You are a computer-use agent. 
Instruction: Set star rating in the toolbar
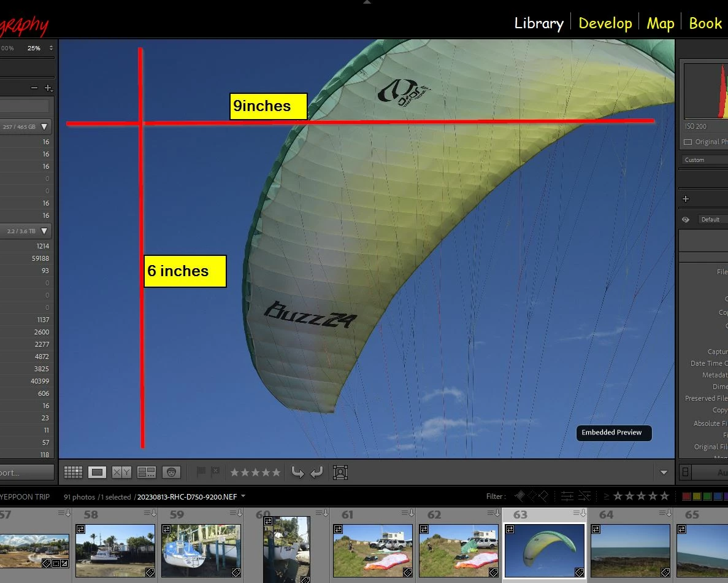[255, 473]
